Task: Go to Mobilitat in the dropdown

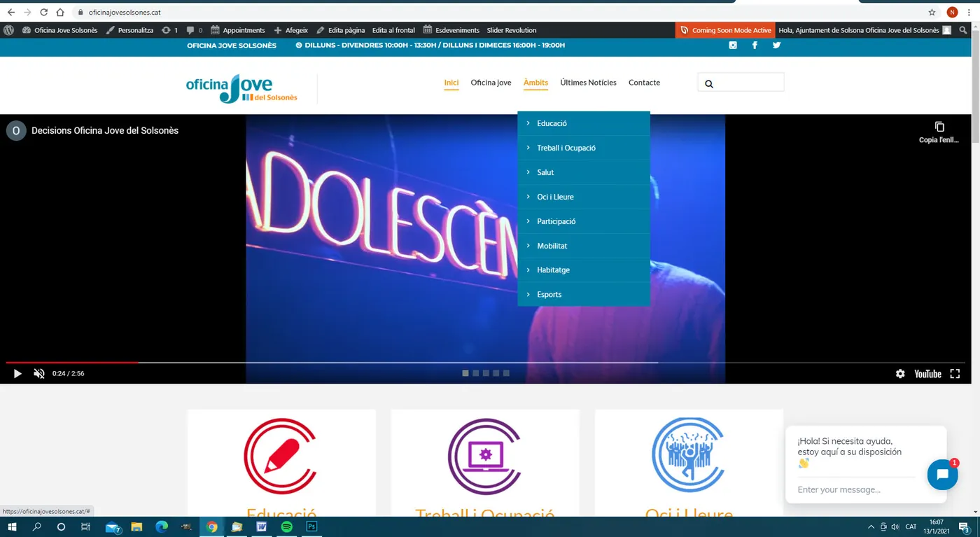Action: (584, 246)
